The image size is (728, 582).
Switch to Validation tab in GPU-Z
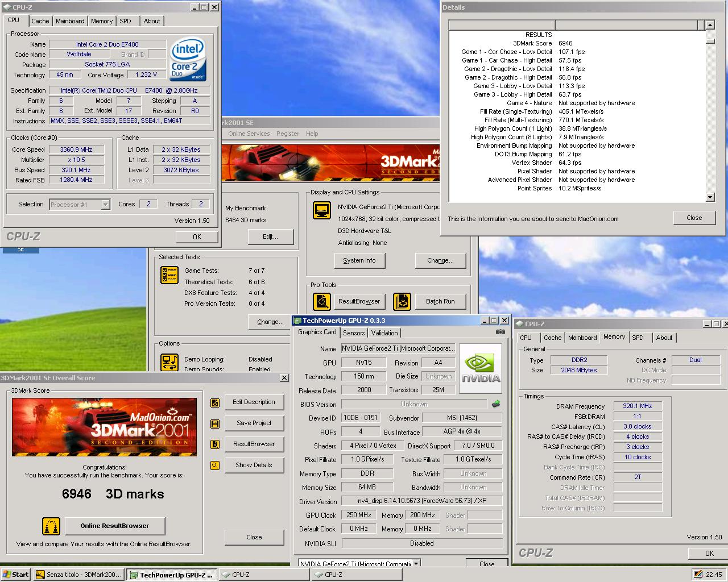[x=384, y=333]
